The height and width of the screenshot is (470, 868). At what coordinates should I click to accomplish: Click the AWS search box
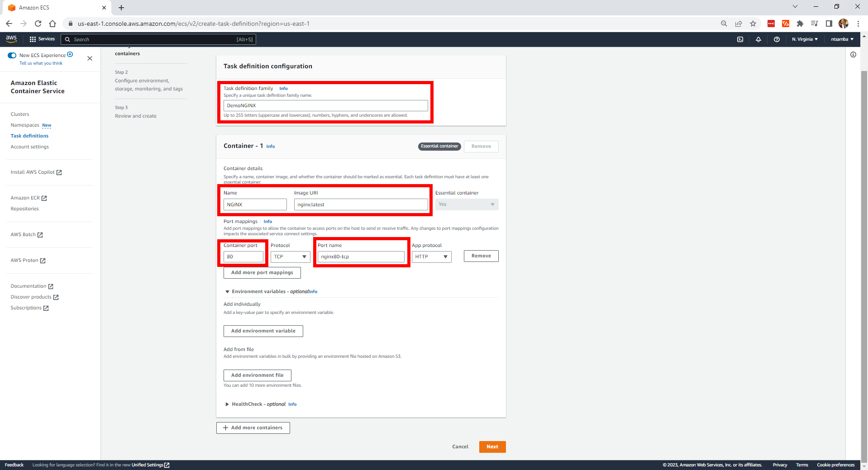(158, 39)
